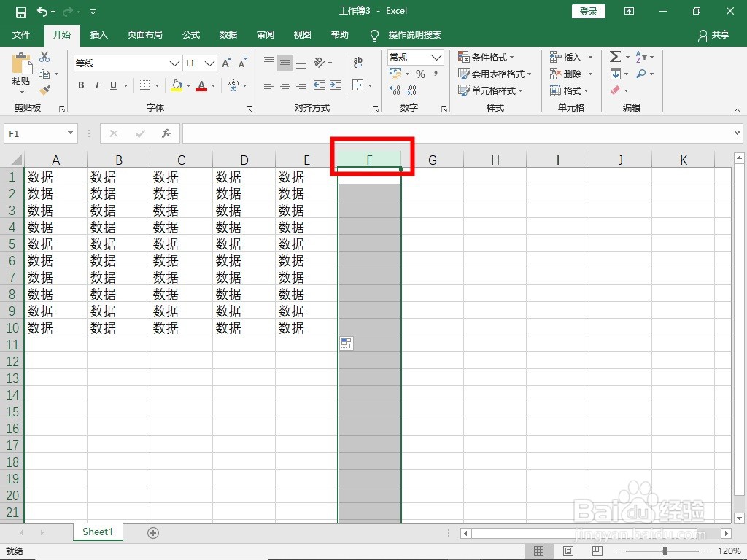Add a new worksheet with plus button
747x560 pixels.
tap(152, 533)
